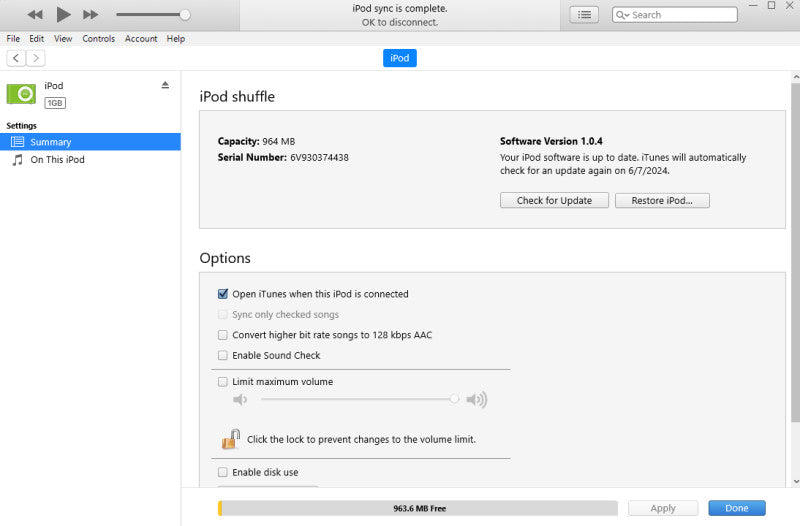The width and height of the screenshot is (800, 526).
Task: Enable Convert higher bit rate songs to 128 kbps AAC
Action: coord(223,335)
